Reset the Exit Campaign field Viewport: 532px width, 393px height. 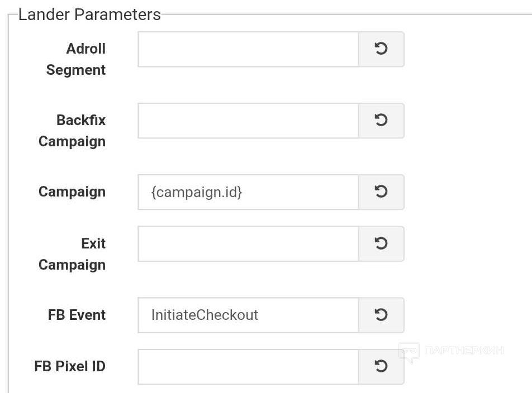[381, 243]
